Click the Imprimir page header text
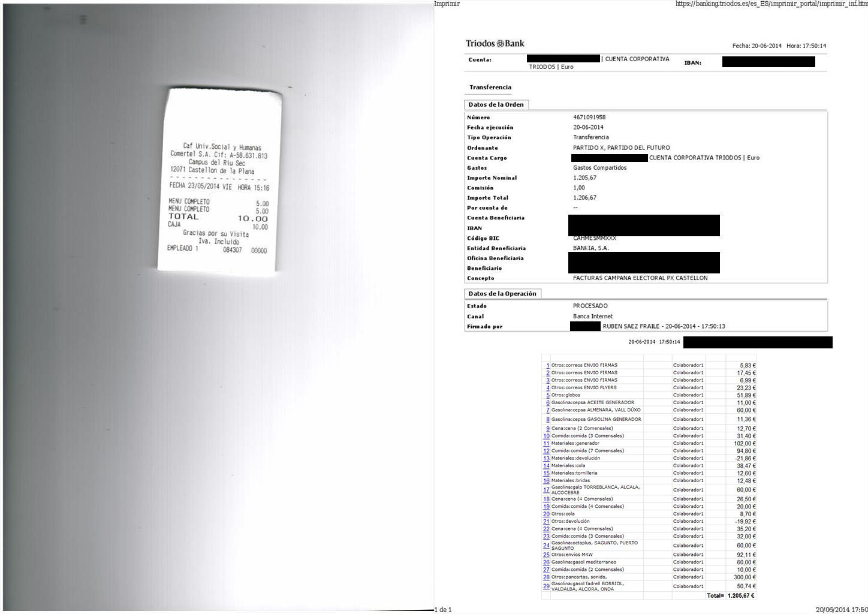 [x=447, y=4]
